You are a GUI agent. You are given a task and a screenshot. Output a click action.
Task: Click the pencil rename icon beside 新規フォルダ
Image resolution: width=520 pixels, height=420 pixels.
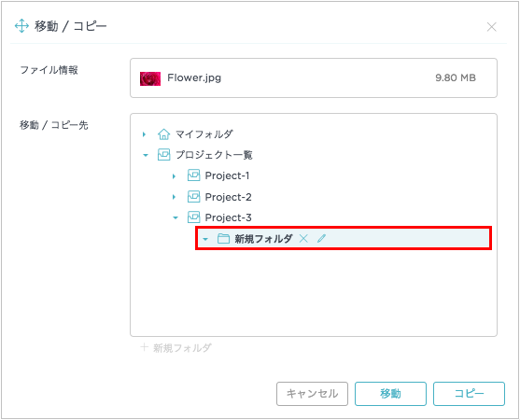point(321,238)
